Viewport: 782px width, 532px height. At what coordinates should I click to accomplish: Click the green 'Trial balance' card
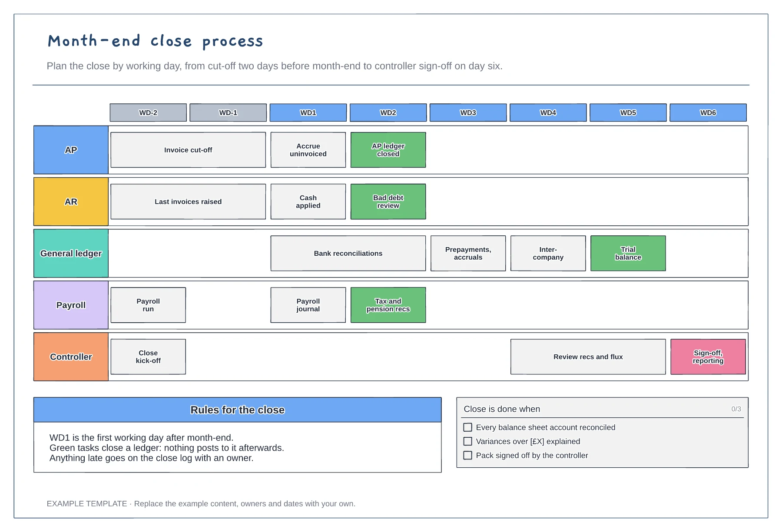628,253
